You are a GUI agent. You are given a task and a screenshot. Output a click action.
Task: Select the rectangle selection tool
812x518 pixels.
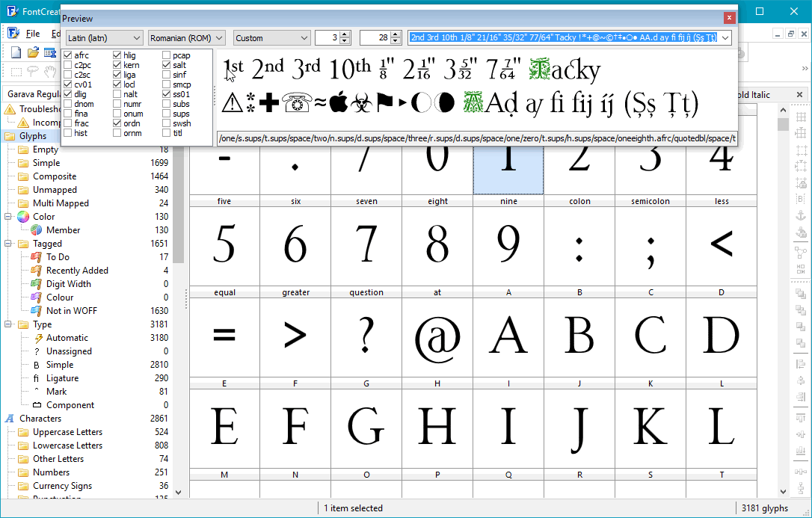(x=16, y=72)
